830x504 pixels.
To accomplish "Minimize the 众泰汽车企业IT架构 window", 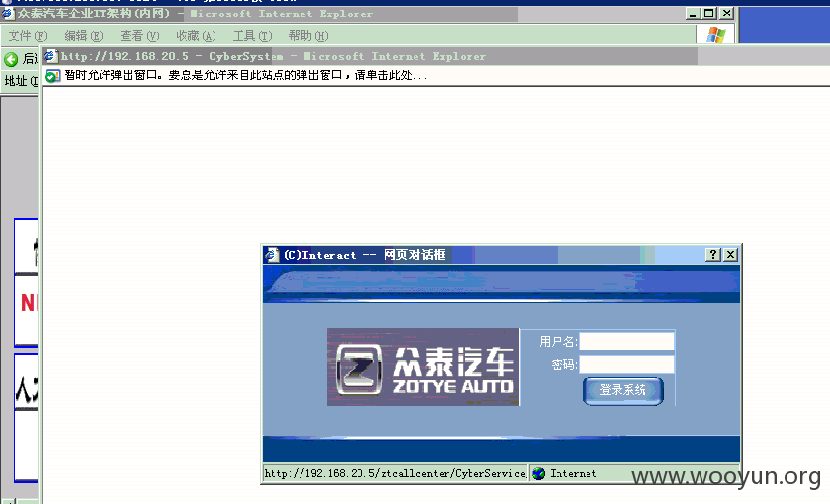I will pos(693,14).
